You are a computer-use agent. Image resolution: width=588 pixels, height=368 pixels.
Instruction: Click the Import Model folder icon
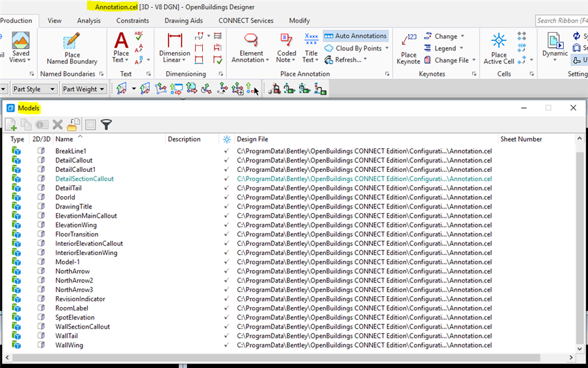click(73, 124)
